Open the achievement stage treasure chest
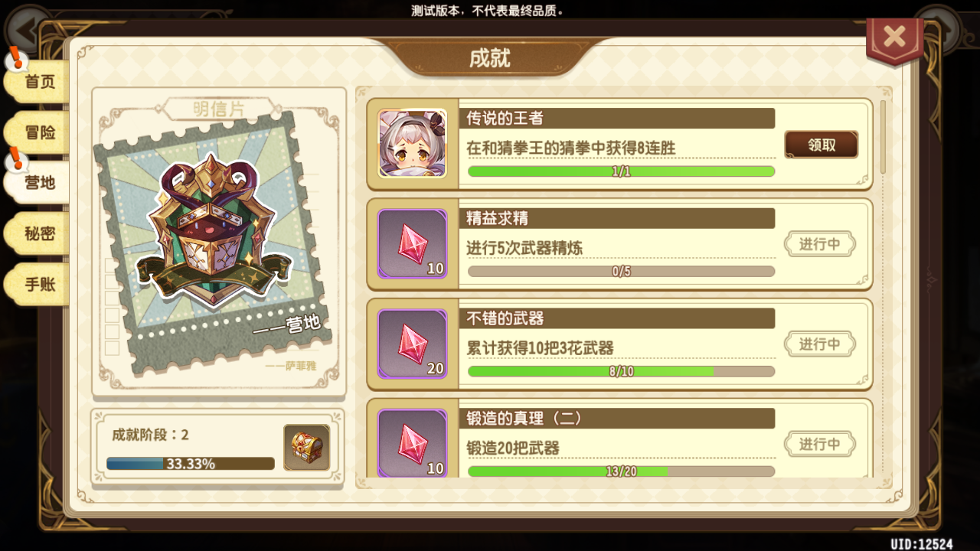This screenshot has width=980, height=551. pyautogui.click(x=307, y=448)
